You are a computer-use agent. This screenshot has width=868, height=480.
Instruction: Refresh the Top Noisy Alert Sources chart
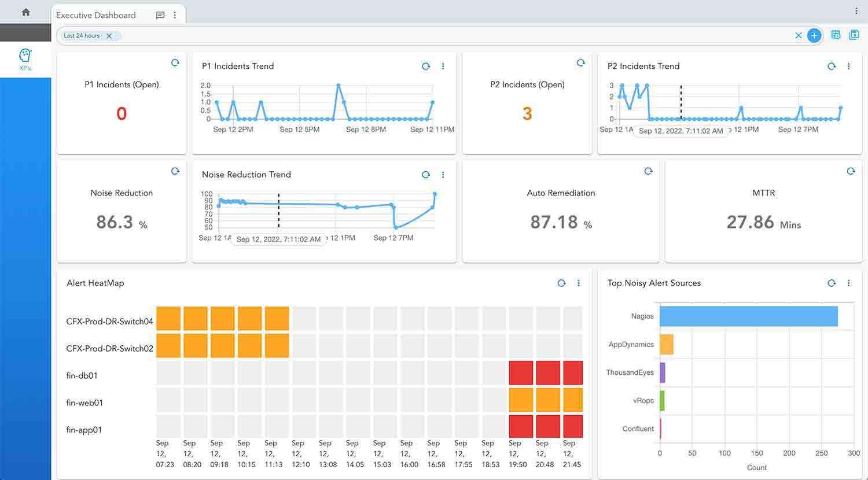click(x=832, y=283)
